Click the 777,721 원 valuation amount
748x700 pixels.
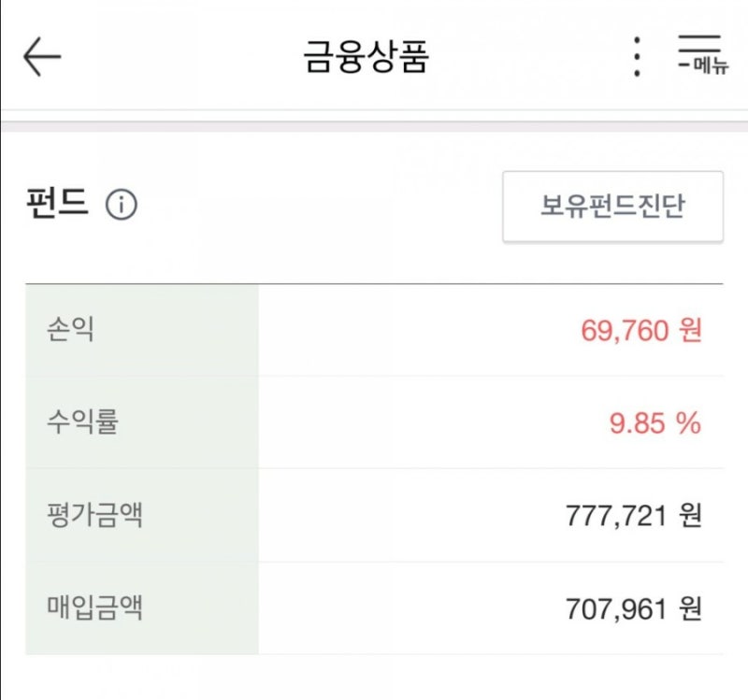point(634,516)
